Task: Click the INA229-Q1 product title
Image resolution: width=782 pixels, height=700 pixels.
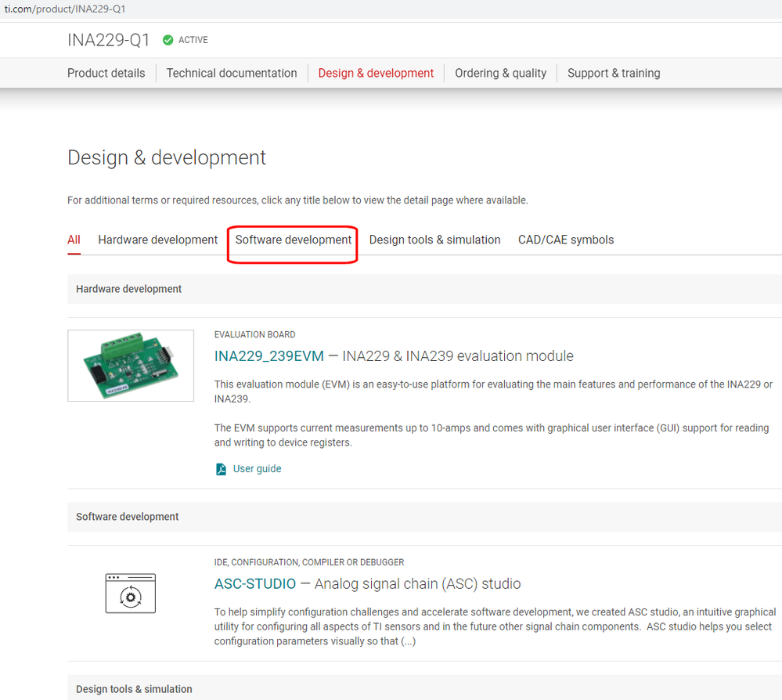Action: pyautogui.click(x=109, y=40)
